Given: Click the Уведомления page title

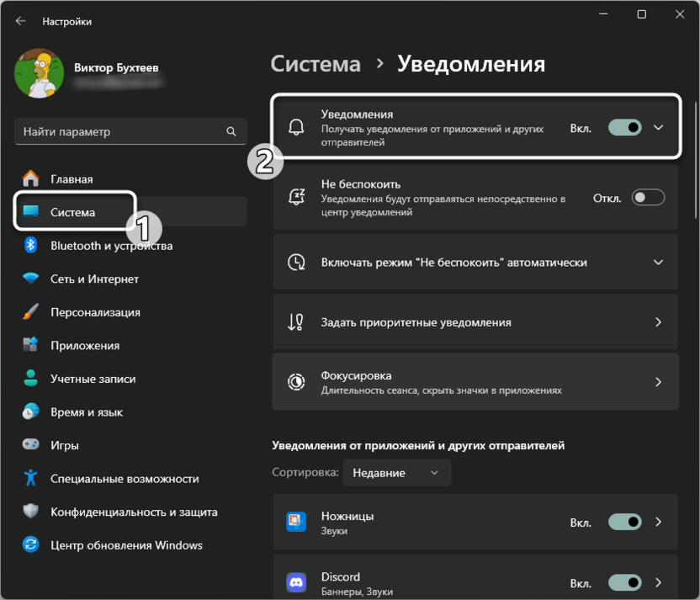Looking at the screenshot, I should pos(471,64).
